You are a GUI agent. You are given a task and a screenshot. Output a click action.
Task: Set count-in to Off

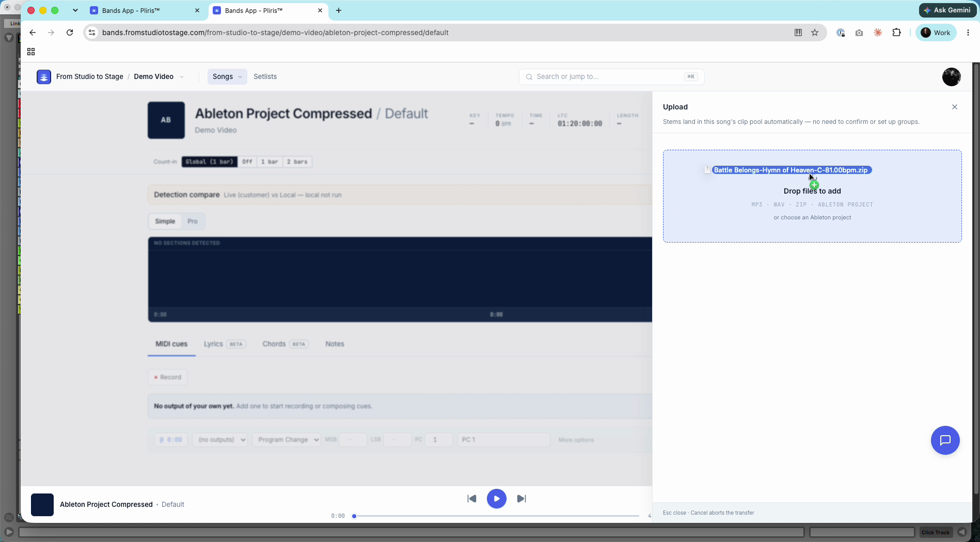point(247,162)
